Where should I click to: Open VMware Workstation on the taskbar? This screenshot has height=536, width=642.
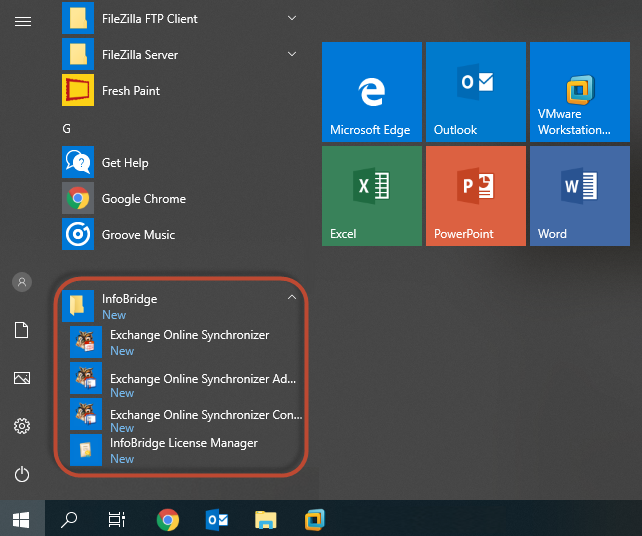click(315, 520)
